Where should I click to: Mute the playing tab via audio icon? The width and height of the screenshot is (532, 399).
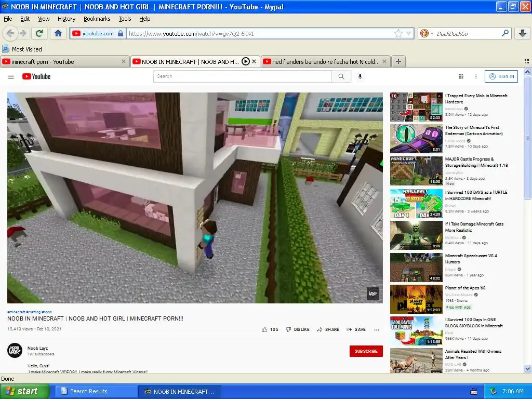pos(246,61)
